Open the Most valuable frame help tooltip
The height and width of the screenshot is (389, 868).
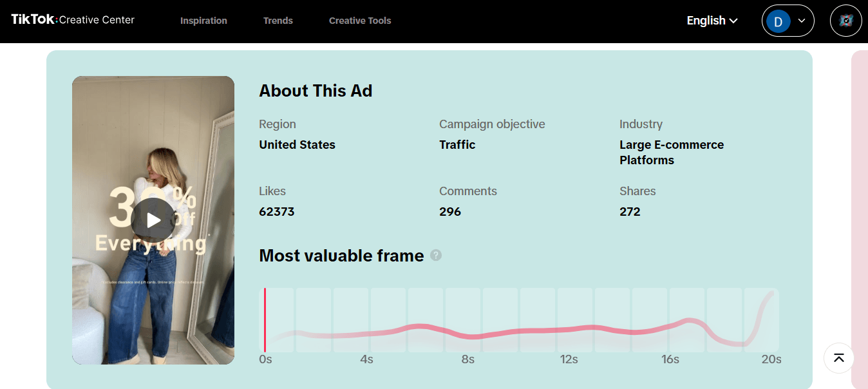point(436,256)
